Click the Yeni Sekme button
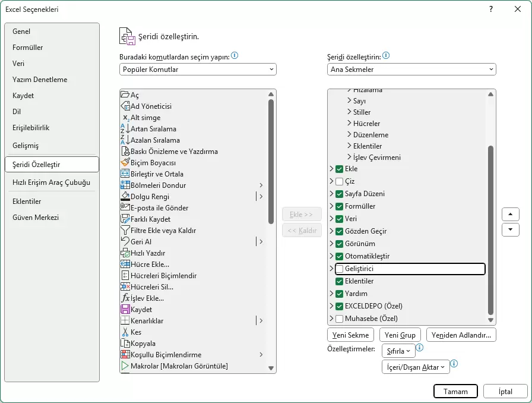This screenshot has width=532, height=403. pyautogui.click(x=351, y=335)
